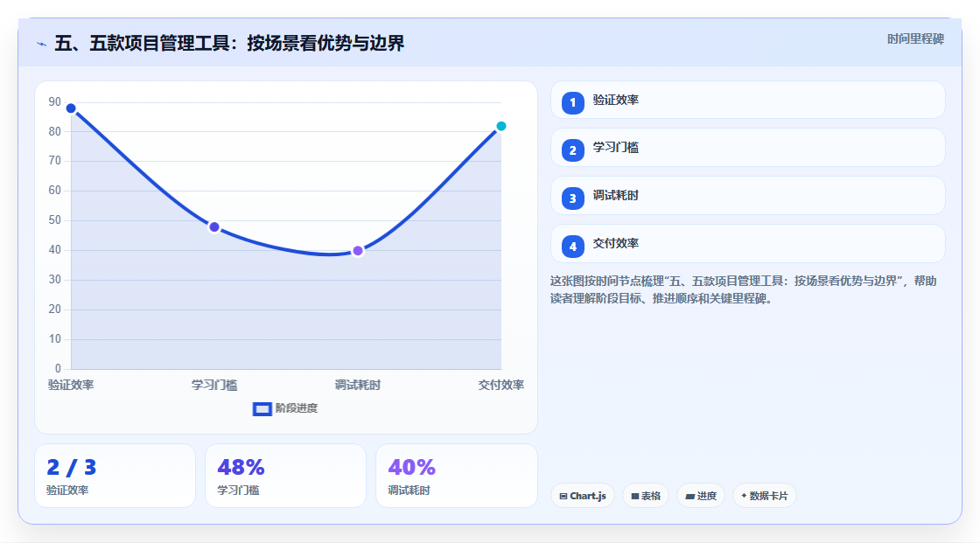Click the 数据卡片 tag
The height and width of the screenshot is (543, 980).
(765, 496)
